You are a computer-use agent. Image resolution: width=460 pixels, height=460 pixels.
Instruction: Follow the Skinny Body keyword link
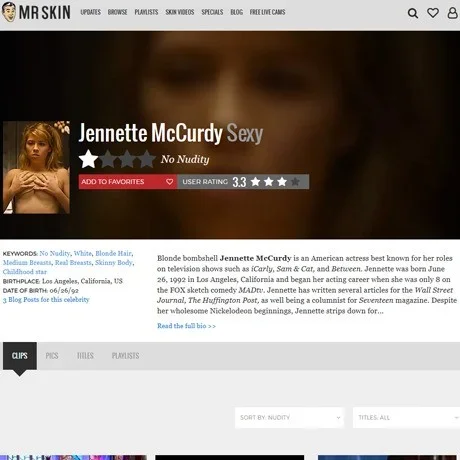click(x=114, y=263)
